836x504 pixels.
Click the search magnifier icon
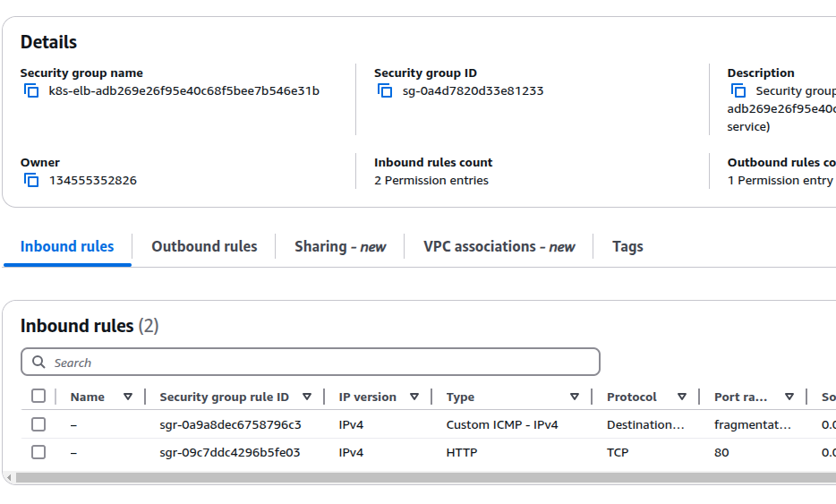[38, 363]
